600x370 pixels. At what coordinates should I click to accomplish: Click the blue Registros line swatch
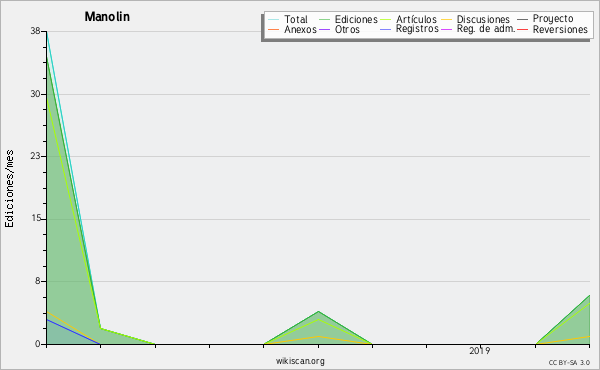(x=386, y=29)
